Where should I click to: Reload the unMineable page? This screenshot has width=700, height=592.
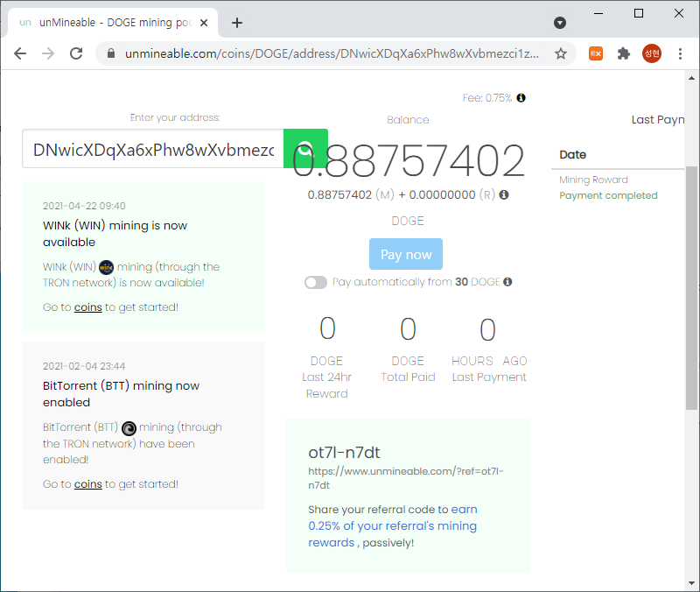pos(76,53)
